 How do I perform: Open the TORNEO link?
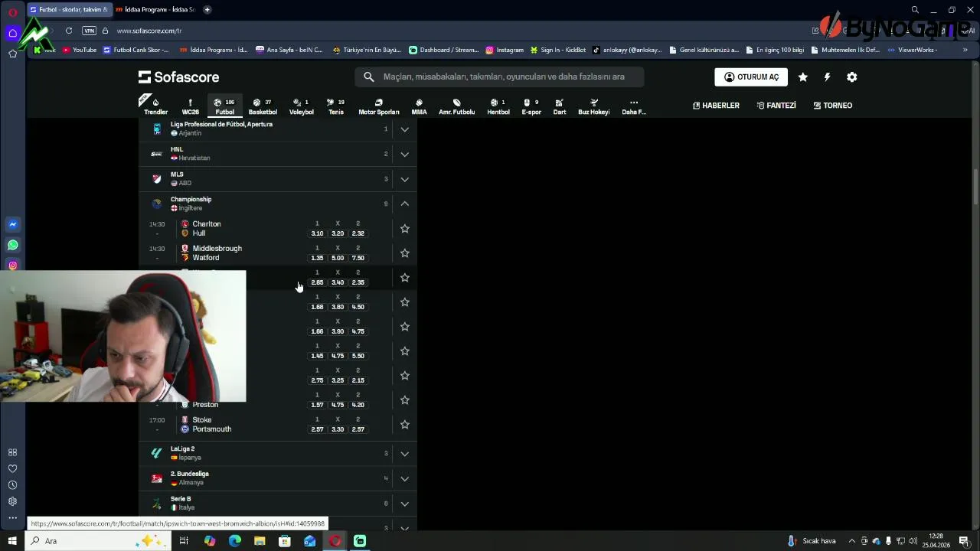coord(833,106)
